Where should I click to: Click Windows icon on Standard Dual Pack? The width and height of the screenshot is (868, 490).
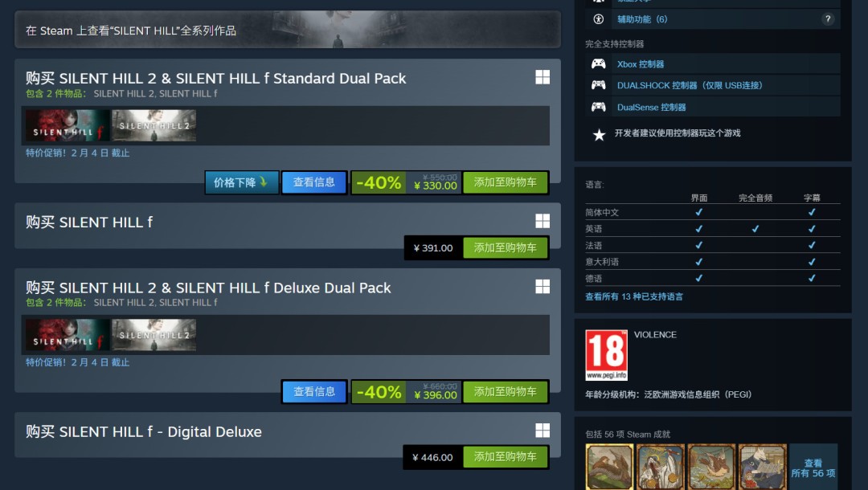pos(542,77)
